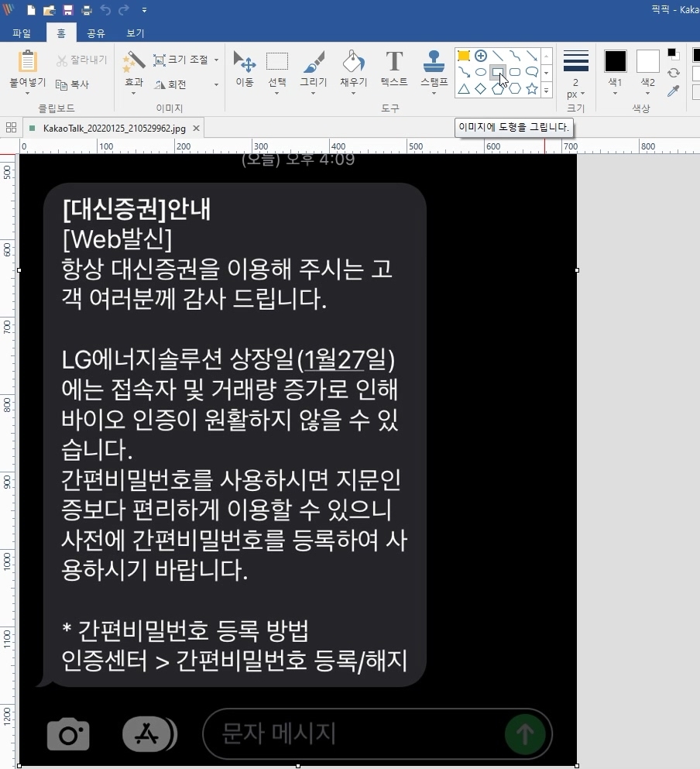700x769 pixels.
Task: Switch to the 공유 ribbon tab
Action: click(x=96, y=33)
